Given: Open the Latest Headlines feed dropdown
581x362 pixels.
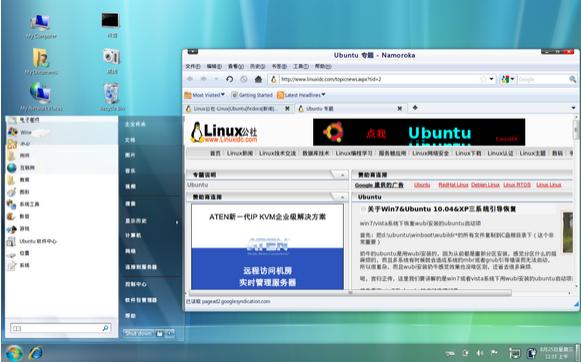Looking at the screenshot, I should (301, 95).
